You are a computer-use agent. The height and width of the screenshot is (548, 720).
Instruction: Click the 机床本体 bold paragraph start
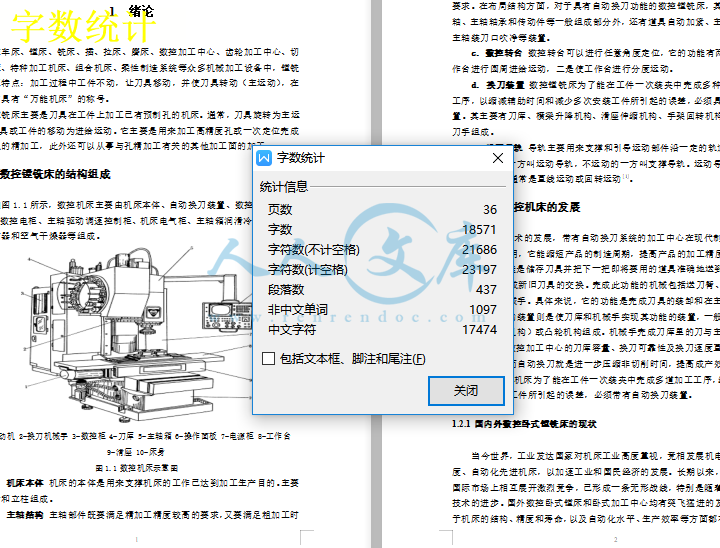[25, 483]
